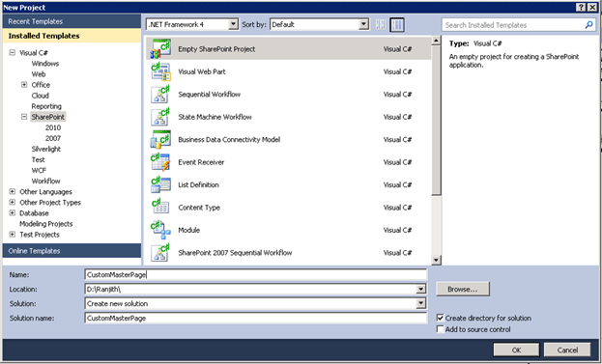Viewport: 602px width, 364px height.
Task: Click scrollbar down arrow in template list
Action: pyautogui.click(x=436, y=260)
